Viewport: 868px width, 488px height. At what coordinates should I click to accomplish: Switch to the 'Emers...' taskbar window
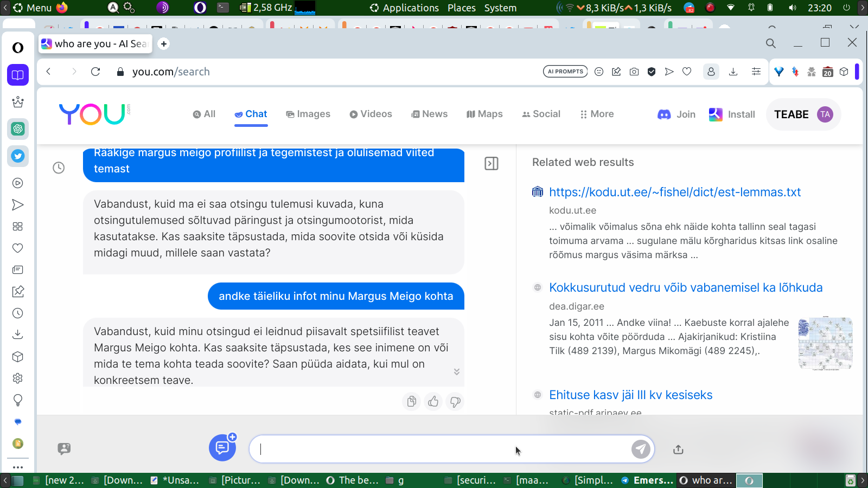click(647, 480)
